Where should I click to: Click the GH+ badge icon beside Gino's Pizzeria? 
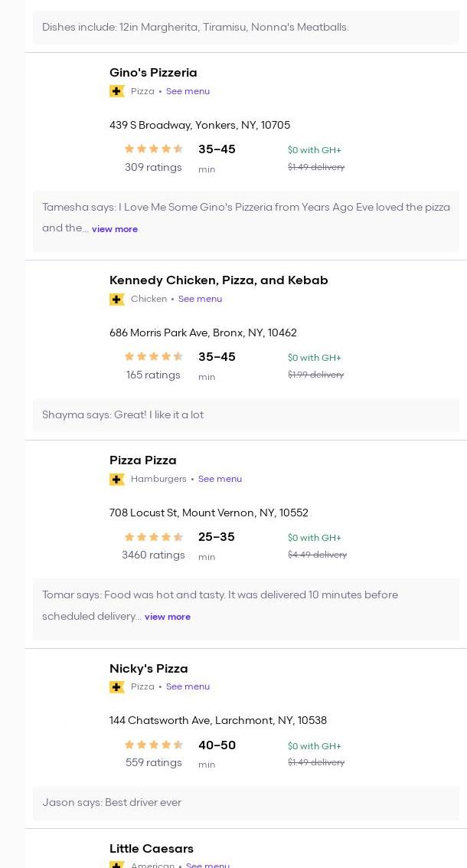click(x=117, y=92)
